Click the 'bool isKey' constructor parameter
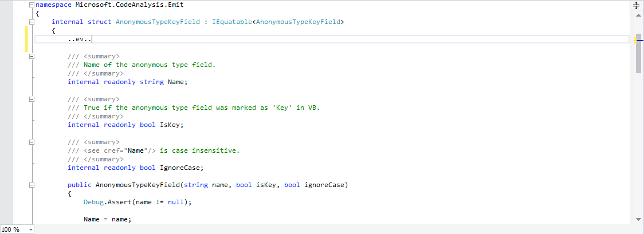The height and width of the screenshot is (234, 644). coord(258,185)
